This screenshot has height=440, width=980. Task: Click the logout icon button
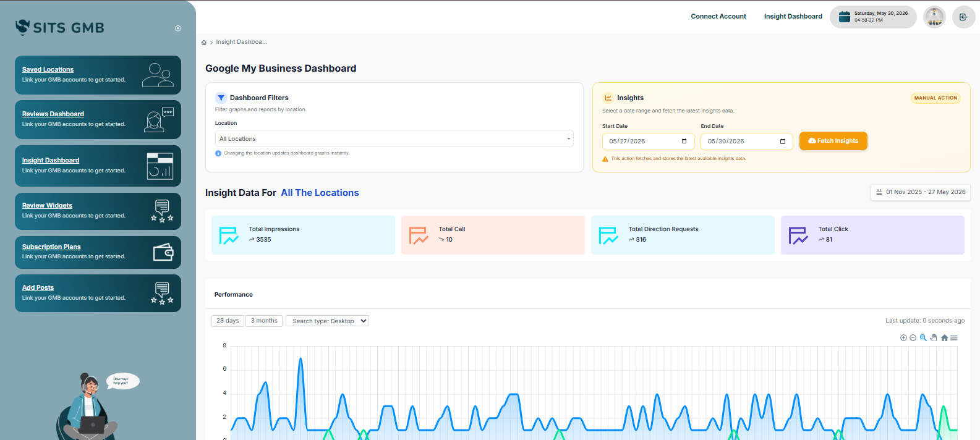click(x=963, y=17)
